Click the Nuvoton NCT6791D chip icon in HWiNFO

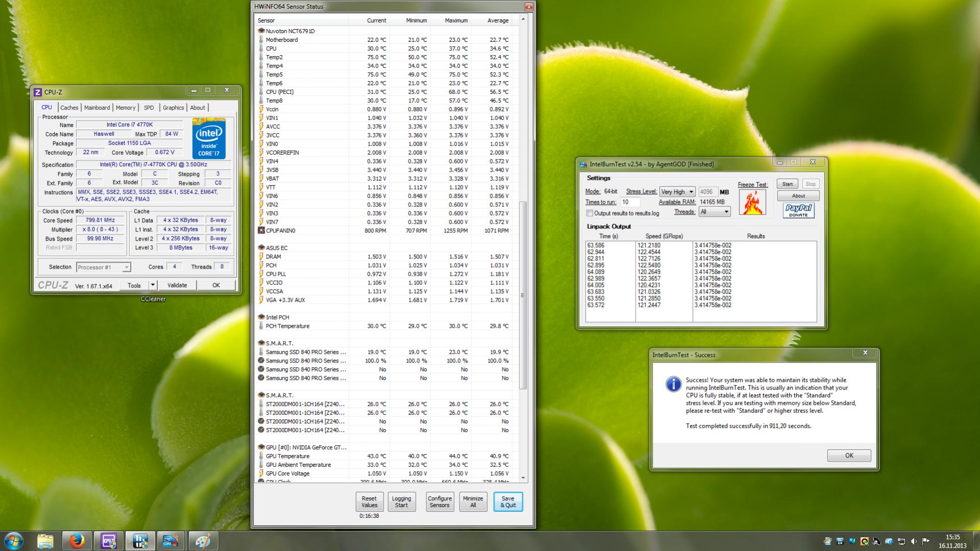tap(261, 31)
